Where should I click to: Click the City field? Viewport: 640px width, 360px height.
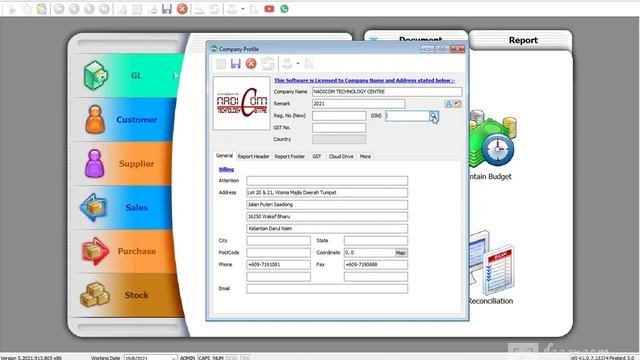(x=278, y=241)
